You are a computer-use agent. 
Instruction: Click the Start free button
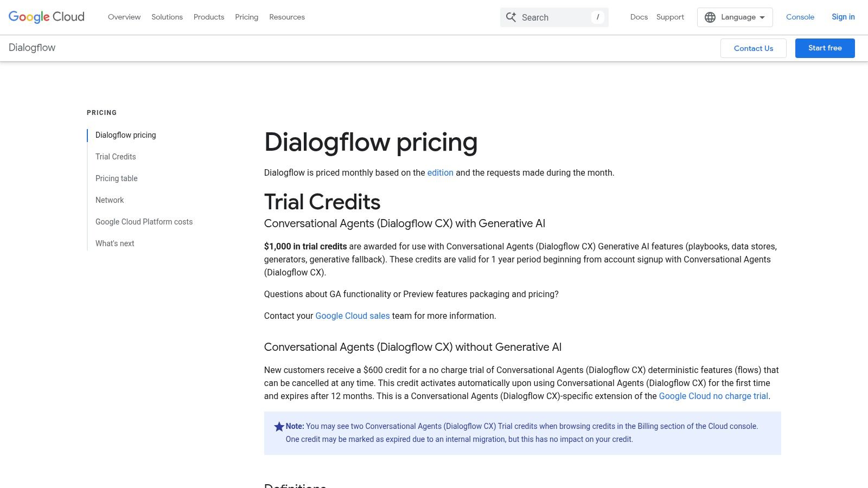click(825, 48)
